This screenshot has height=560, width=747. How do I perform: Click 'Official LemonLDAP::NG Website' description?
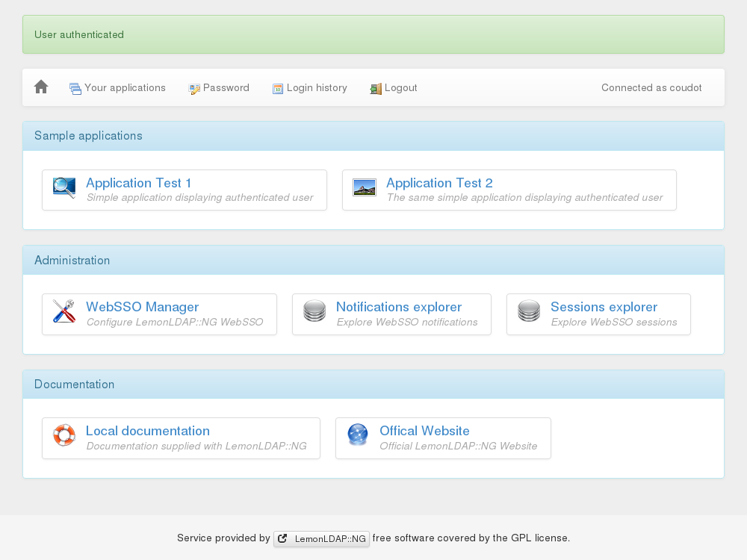459,447
